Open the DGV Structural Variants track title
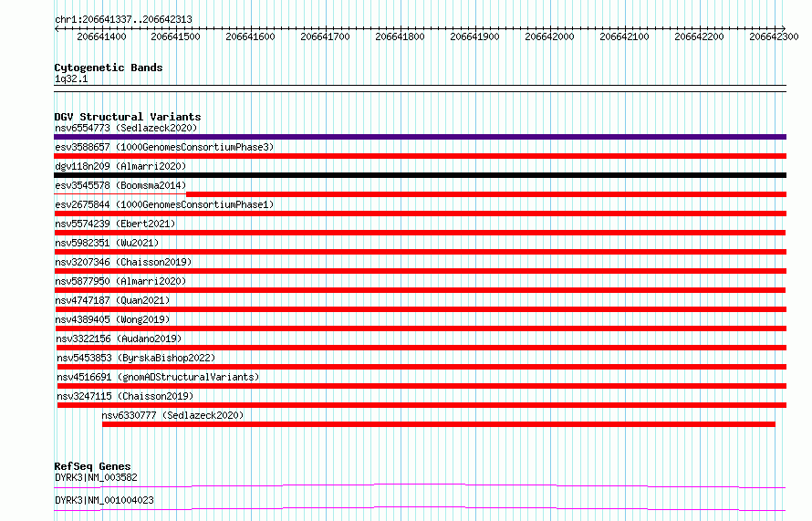The height and width of the screenshot is (521, 812). (128, 117)
